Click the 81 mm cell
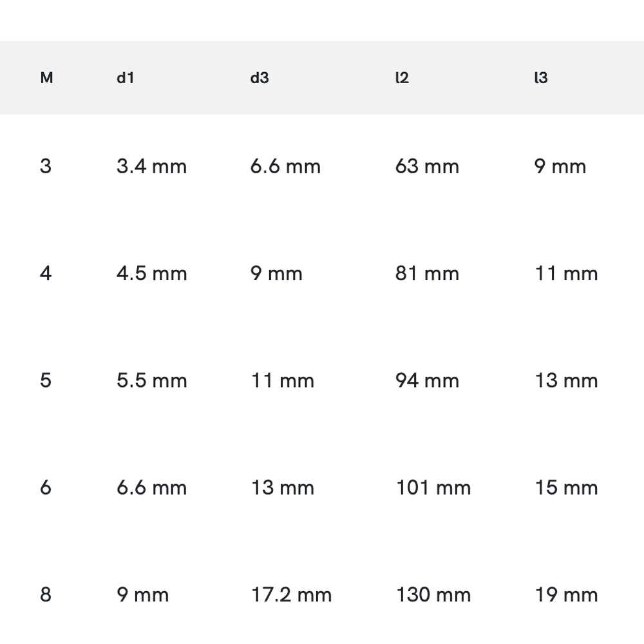 427,274
